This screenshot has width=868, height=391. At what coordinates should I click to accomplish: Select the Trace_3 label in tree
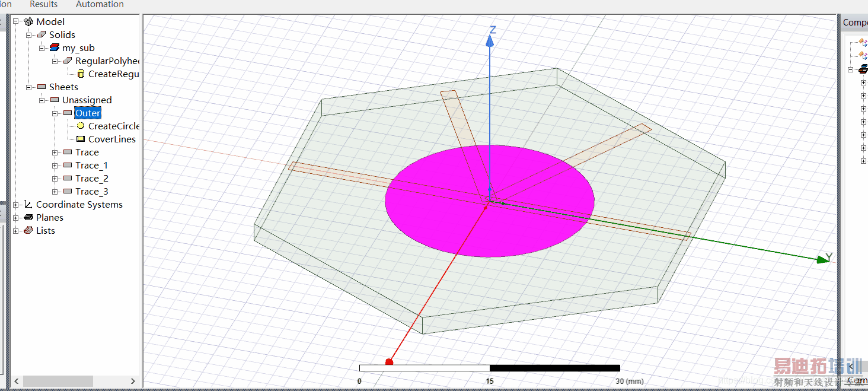click(x=92, y=192)
